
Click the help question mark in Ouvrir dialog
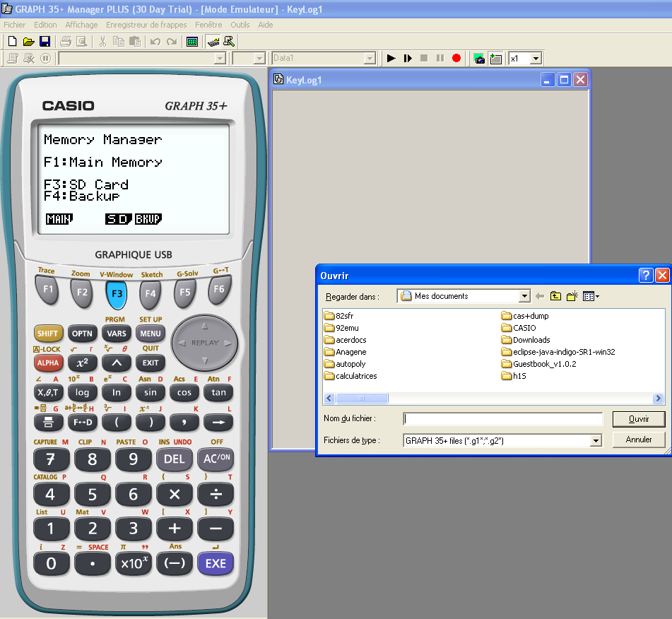(x=645, y=275)
